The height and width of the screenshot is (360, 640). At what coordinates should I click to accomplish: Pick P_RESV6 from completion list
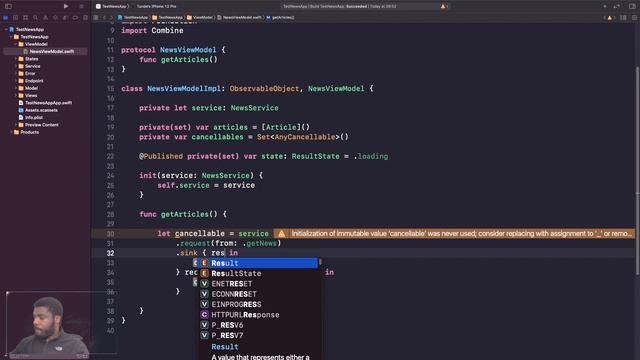pyautogui.click(x=259, y=325)
